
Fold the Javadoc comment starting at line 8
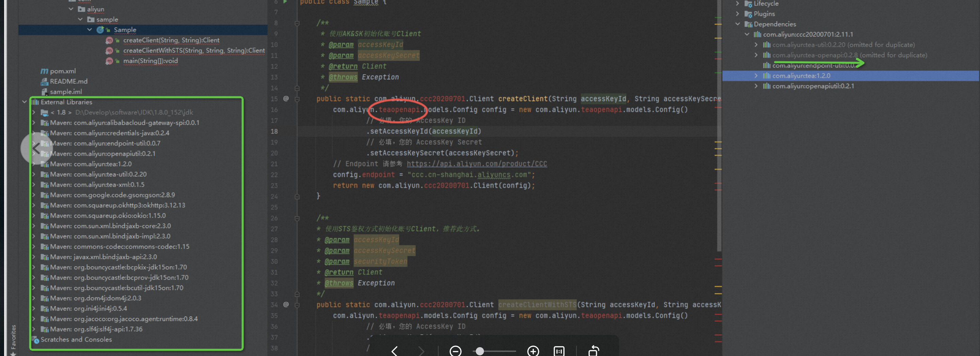(297, 23)
